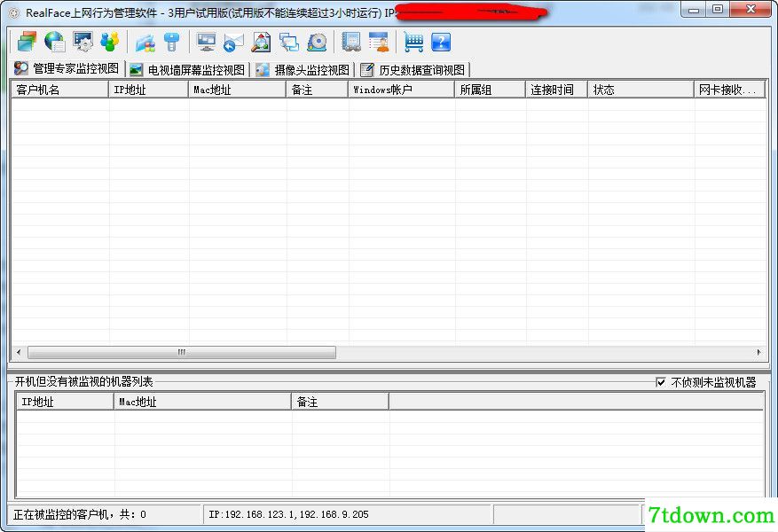Viewport: 778px width, 532px height.
Task: Click the horizontal scrollbar thumb in client list
Action: [182, 352]
